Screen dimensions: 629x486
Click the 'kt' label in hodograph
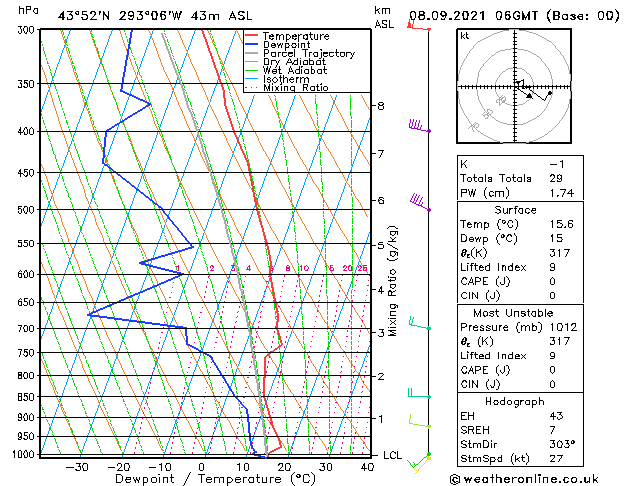coord(465,36)
